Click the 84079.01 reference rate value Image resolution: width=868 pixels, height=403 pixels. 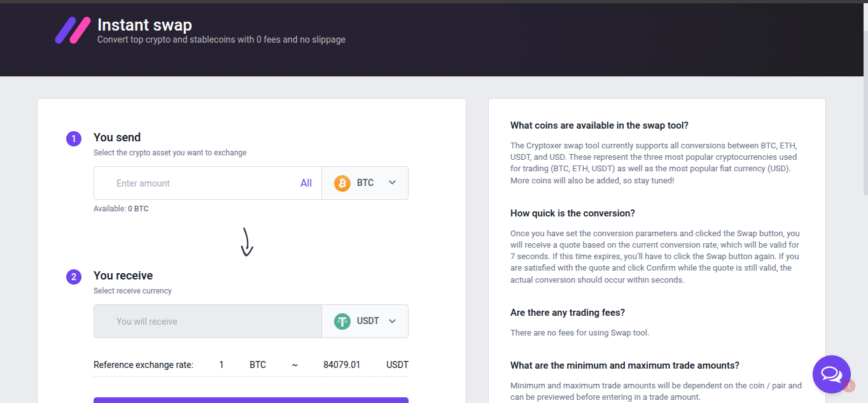342,365
